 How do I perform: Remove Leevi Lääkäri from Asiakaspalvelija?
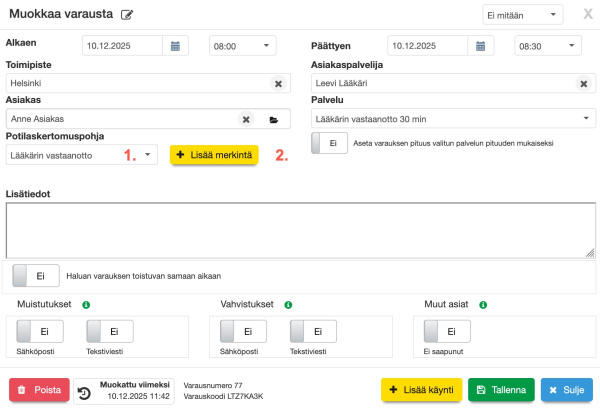[583, 85]
